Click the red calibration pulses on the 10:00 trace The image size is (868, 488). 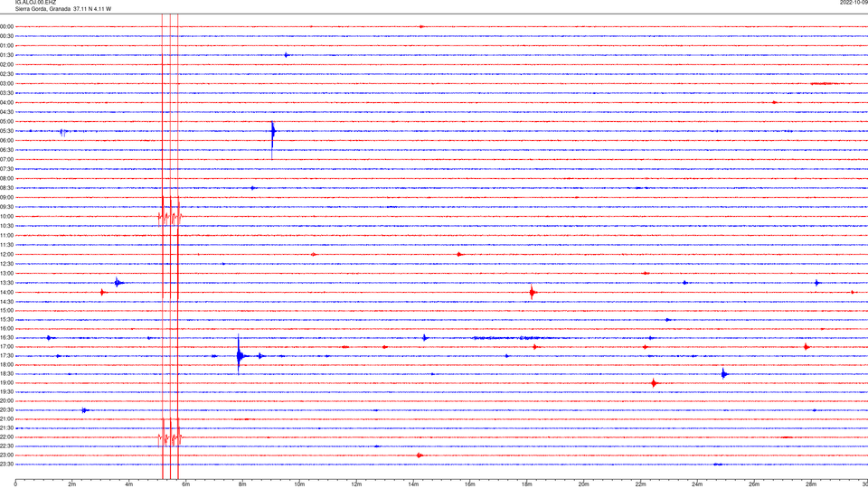tap(170, 216)
